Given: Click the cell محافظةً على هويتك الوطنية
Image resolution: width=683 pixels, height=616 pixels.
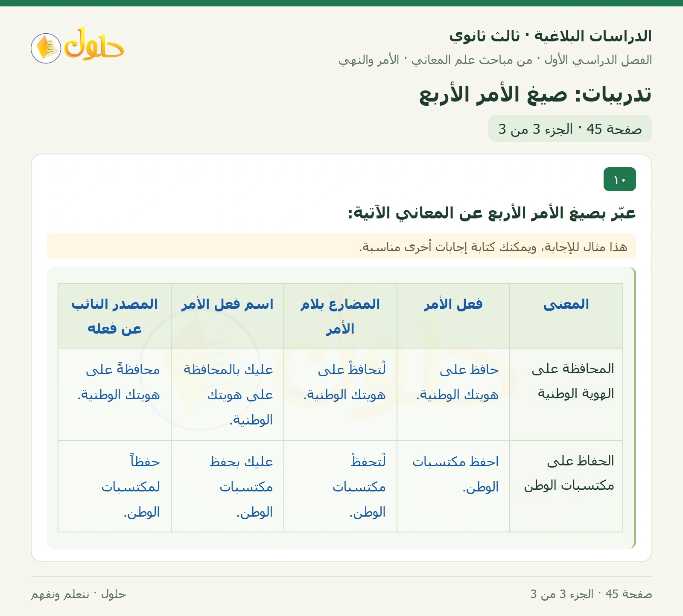Looking at the screenshot, I should pyautogui.click(x=114, y=394).
